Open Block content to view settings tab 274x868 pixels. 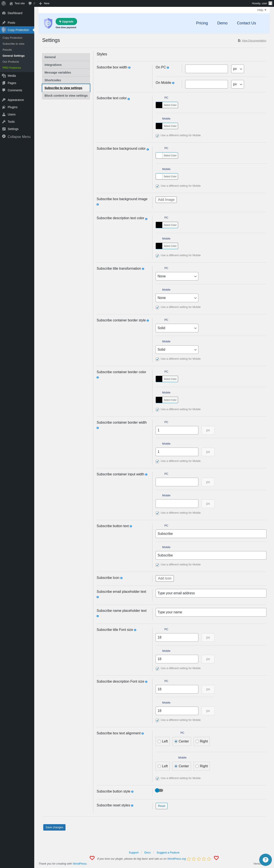[66, 96]
